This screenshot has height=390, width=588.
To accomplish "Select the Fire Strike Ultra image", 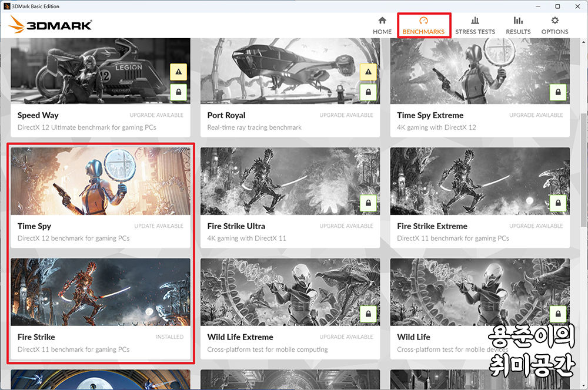I will [290, 181].
